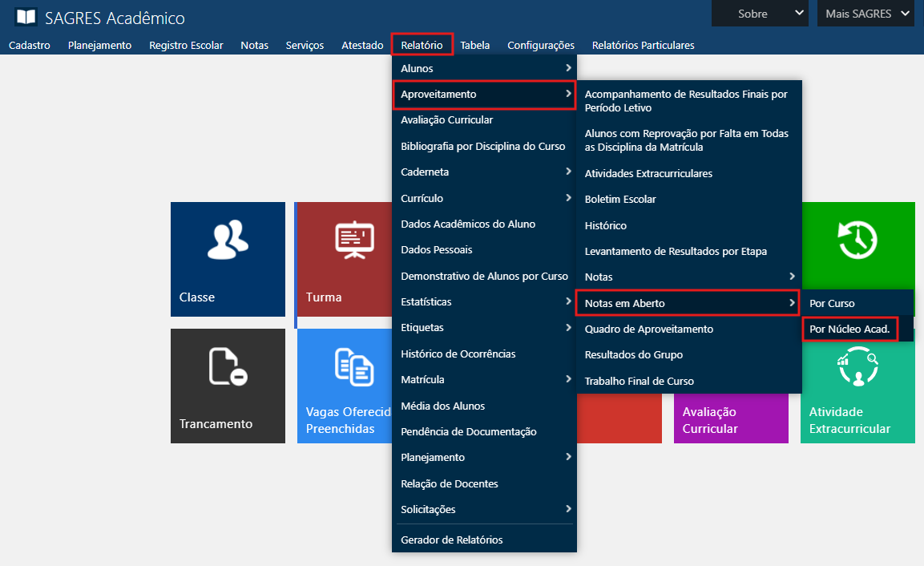Open the Classe tile with people icon
The image size is (924, 566).
(228, 259)
